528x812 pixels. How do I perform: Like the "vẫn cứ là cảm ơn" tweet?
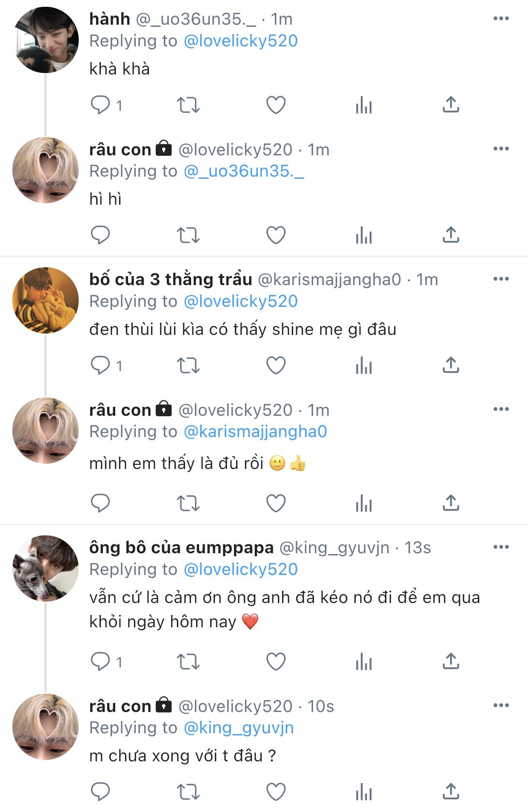tap(276, 662)
